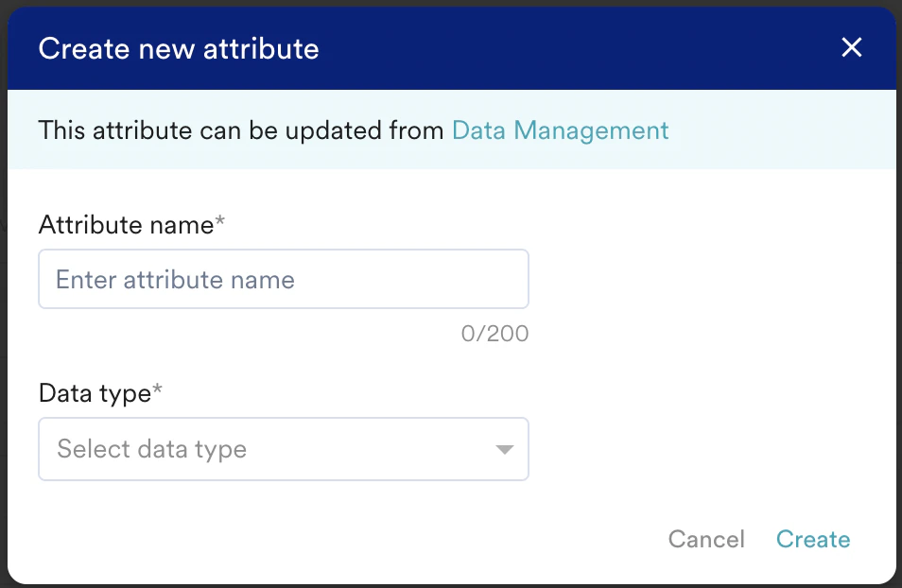The width and height of the screenshot is (902, 588).
Task: Submit the form with Create
Action: (813, 539)
